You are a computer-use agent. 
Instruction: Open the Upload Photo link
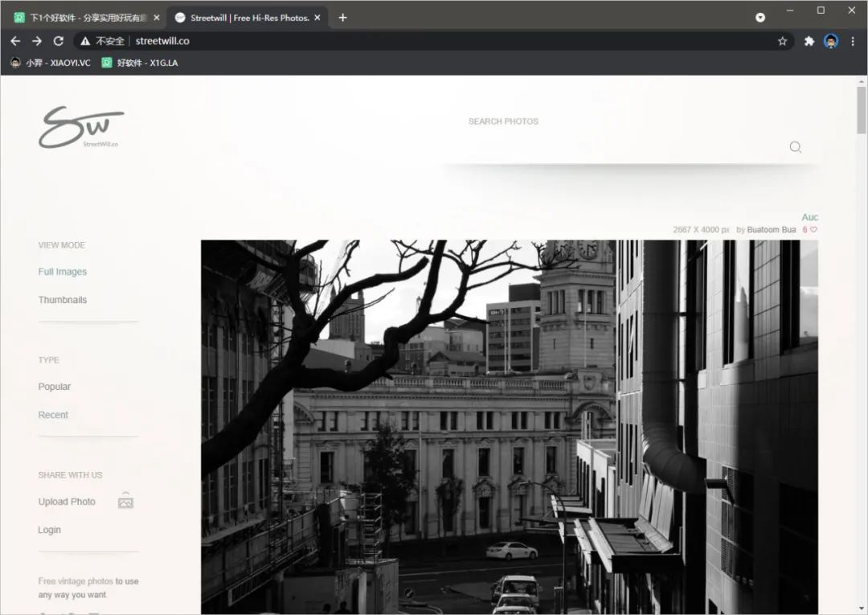pyautogui.click(x=67, y=502)
